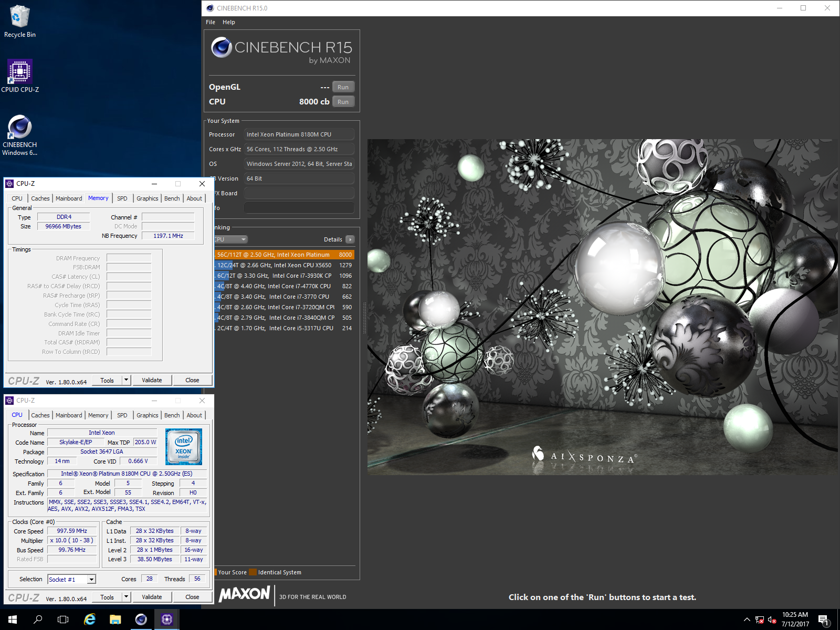Select the i7-4770K ranking row
This screenshot has height=630, width=840.
tap(284, 286)
